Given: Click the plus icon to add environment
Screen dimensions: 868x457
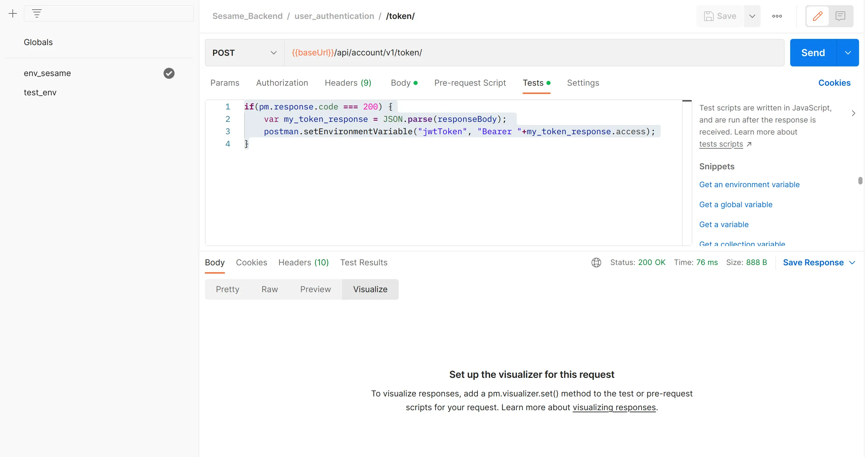Looking at the screenshot, I should (13, 14).
